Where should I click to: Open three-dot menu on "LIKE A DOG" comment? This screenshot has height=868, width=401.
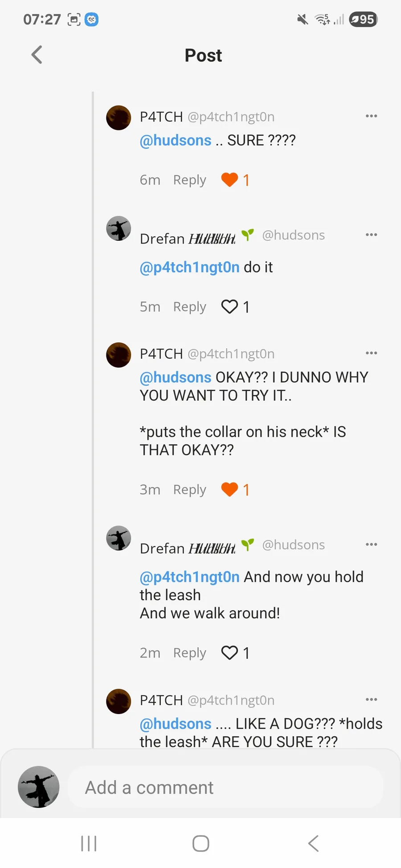(x=371, y=699)
